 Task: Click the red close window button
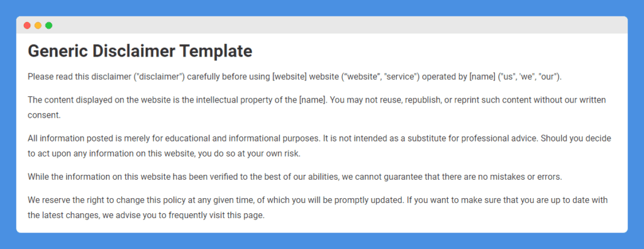click(x=27, y=26)
